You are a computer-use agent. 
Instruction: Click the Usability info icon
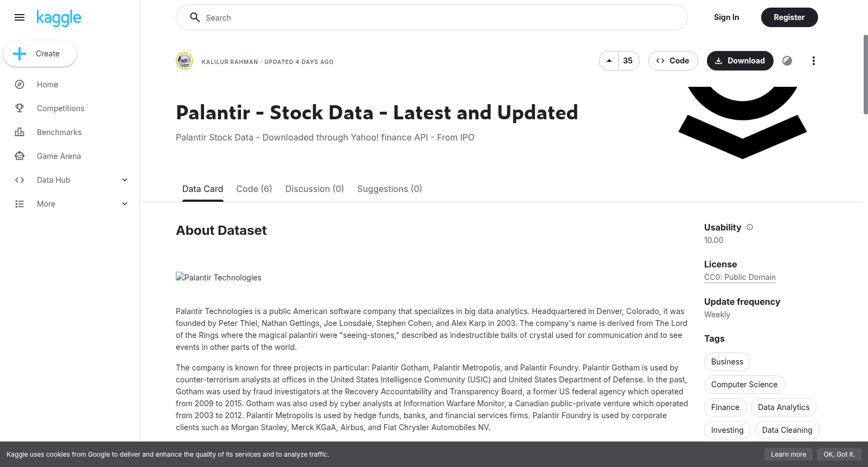pos(750,227)
